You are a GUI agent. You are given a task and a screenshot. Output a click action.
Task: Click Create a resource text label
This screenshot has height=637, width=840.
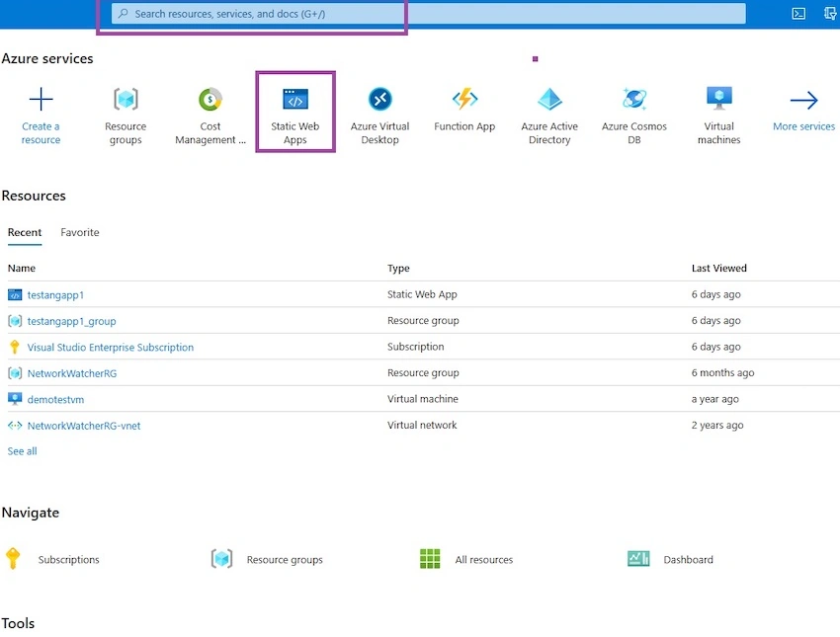pos(41,132)
